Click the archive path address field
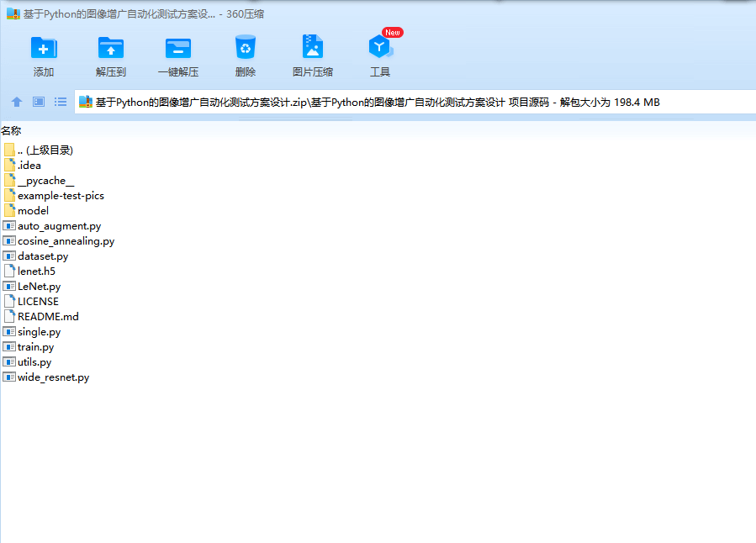 click(x=415, y=102)
